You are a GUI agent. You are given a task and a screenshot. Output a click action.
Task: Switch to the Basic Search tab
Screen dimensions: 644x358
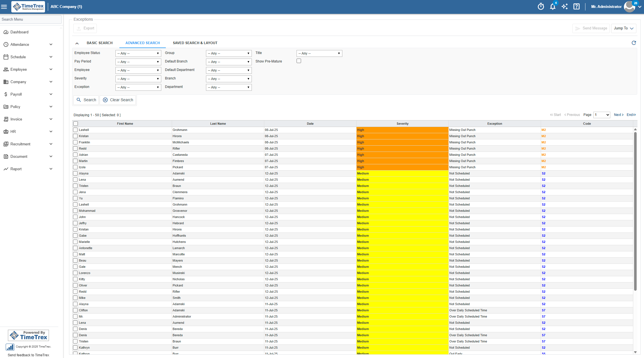pos(100,43)
